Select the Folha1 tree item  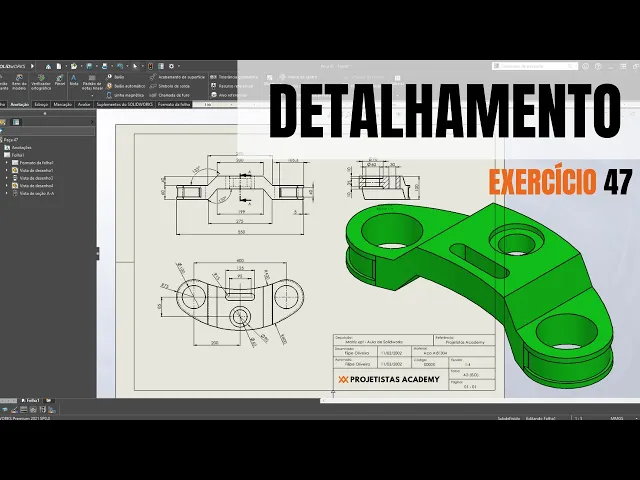click(x=15, y=155)
